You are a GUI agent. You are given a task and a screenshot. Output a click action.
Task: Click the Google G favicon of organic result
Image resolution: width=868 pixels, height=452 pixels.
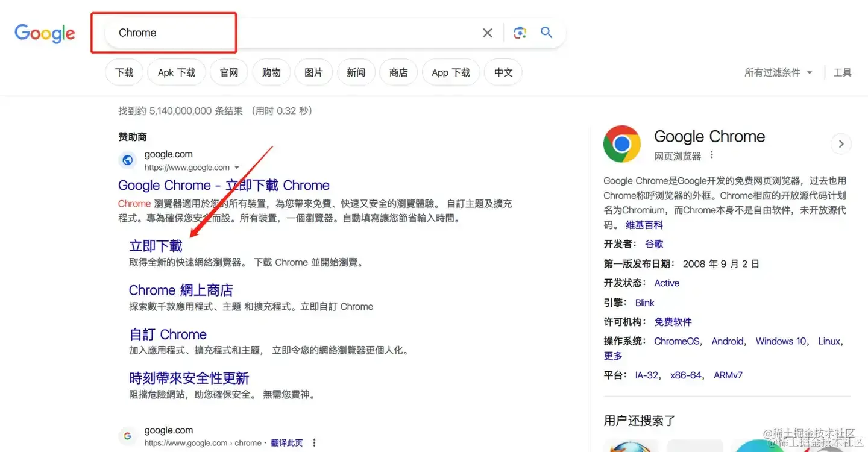[x=127, y=436]
